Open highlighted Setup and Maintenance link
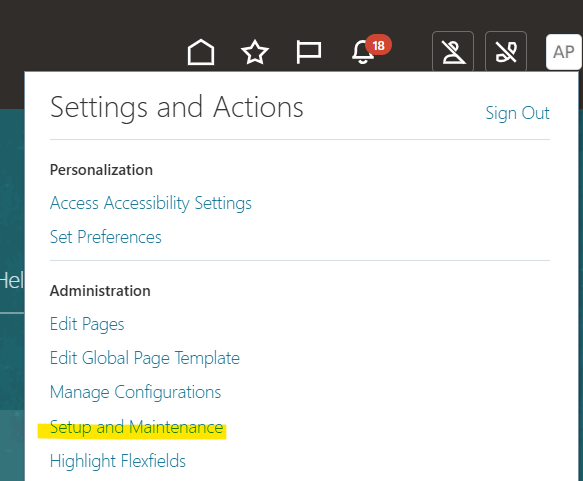 click(136, 427)
